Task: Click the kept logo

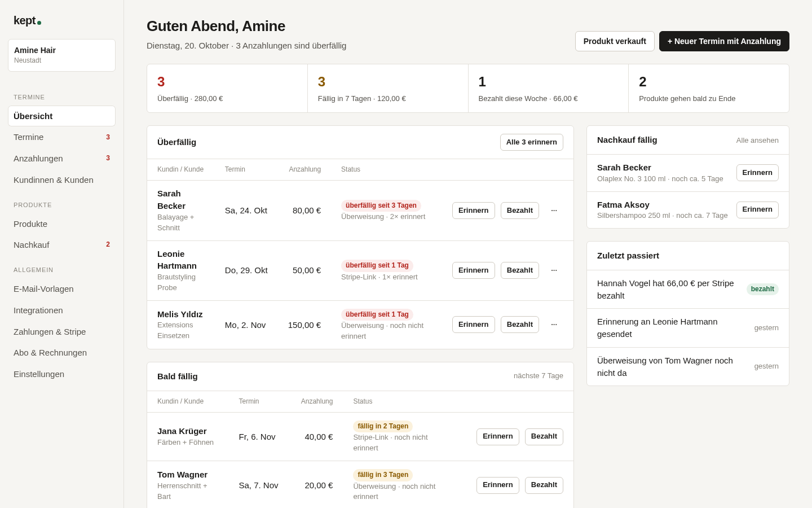Action: tap(27, 21)
